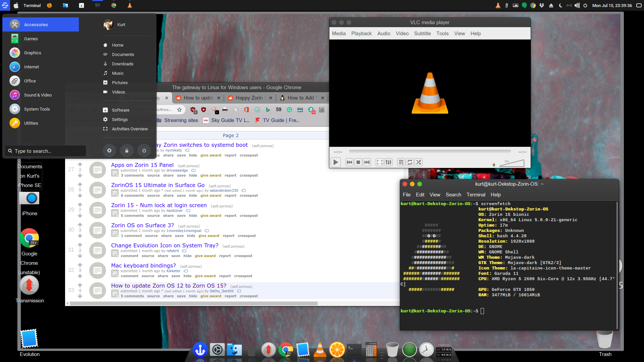Screen dimensions: 644x362
Task: Click the VLC volume slider
Action: [x=512, y=163]
